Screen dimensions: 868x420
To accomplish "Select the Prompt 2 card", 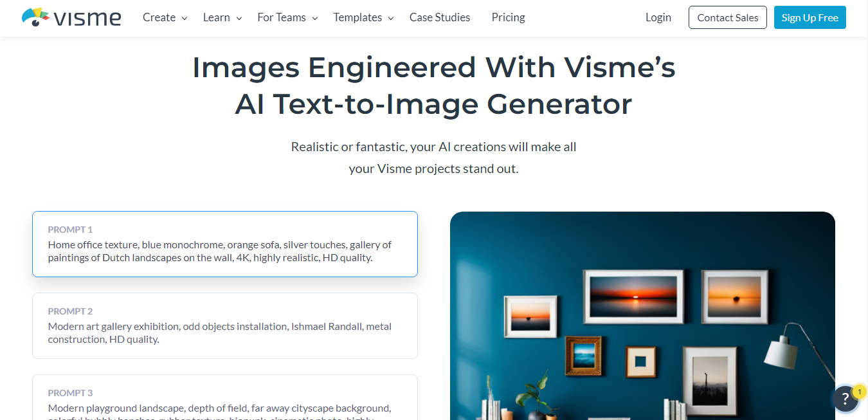I will [x=225, y=325].
